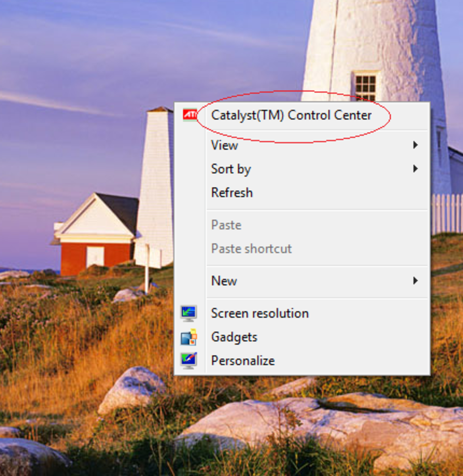Select Refresh from the context menu

click(232, 193)
